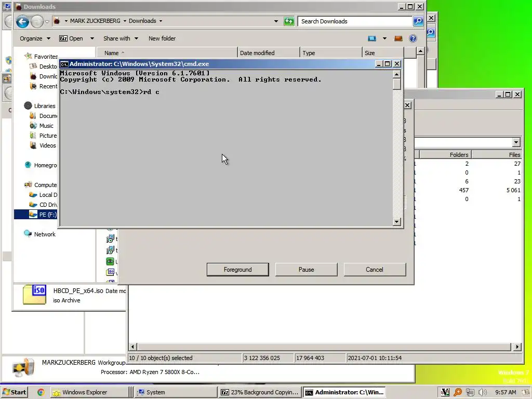The height and width of the screenshot is (399, 532).
Task: Click the Libraries icon in the sidebar
Action: 28,106
